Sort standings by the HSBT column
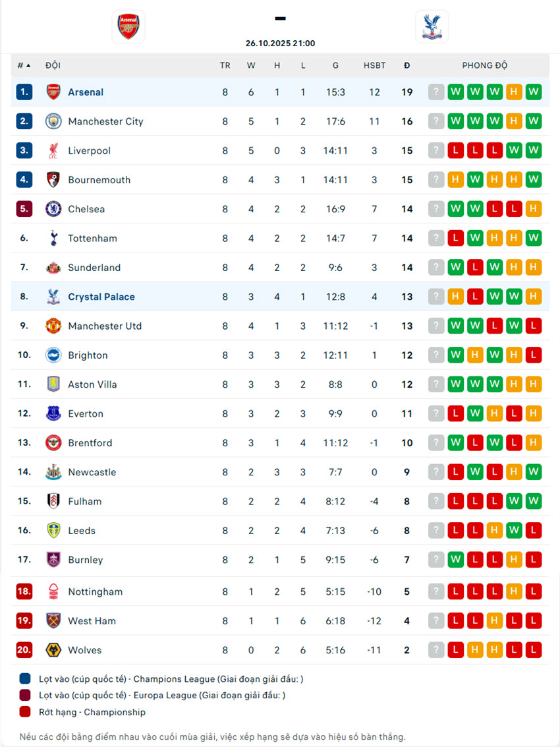Viewport: 560px width, 747px height. [374, 65]
